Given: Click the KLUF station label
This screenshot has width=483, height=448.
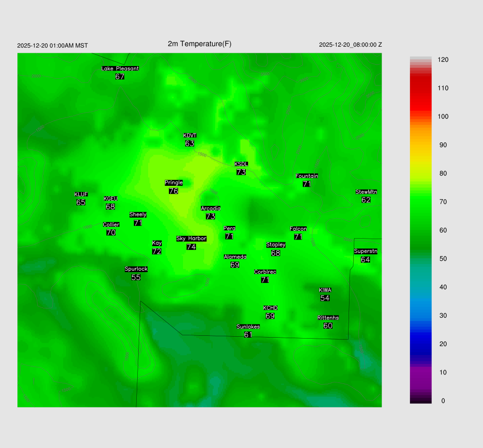Looking at the screenshot, I should (81, 194).
